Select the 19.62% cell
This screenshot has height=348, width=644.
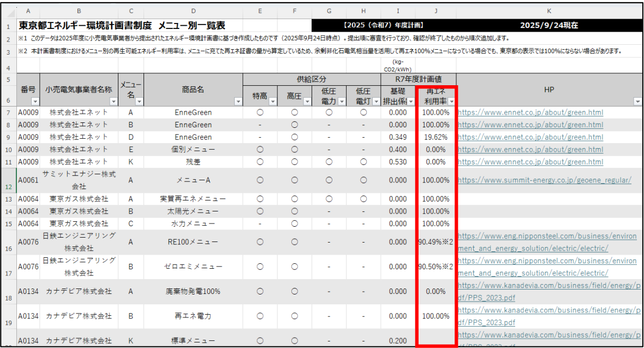[436, 137]
